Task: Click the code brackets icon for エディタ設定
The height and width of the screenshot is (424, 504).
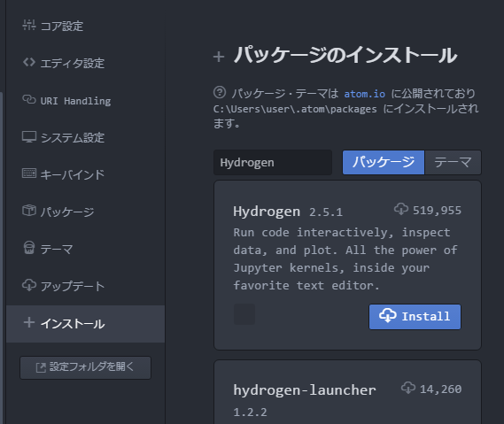Action: coord(29,62)
